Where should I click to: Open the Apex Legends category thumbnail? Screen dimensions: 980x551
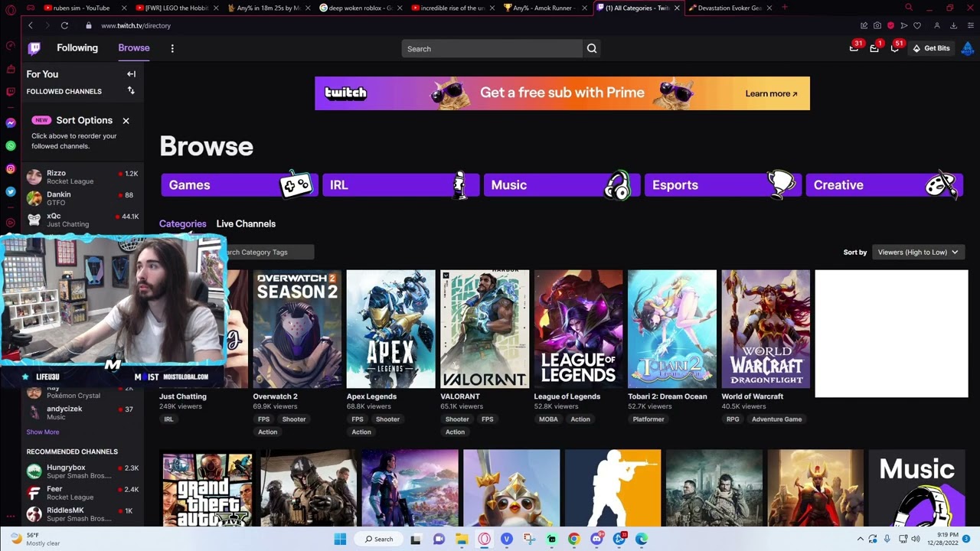[x=390, y=329]
